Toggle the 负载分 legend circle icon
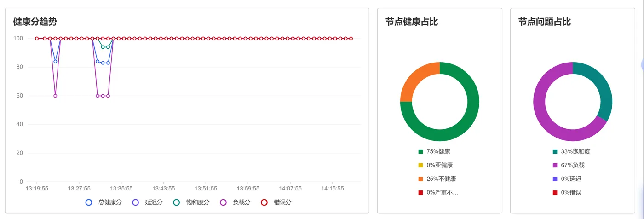Image resolution: width=644 pixels, height=219 pixels. [224, 202]
